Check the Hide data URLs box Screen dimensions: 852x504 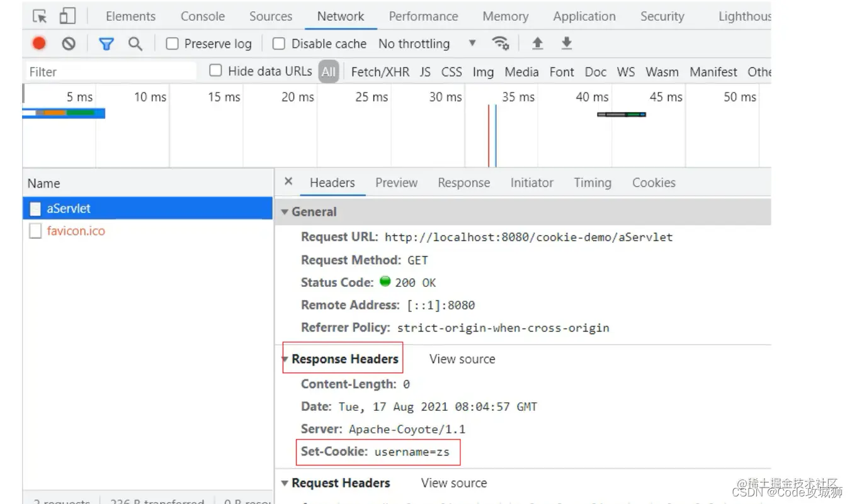pyautogui.click(x=215, y=70)
